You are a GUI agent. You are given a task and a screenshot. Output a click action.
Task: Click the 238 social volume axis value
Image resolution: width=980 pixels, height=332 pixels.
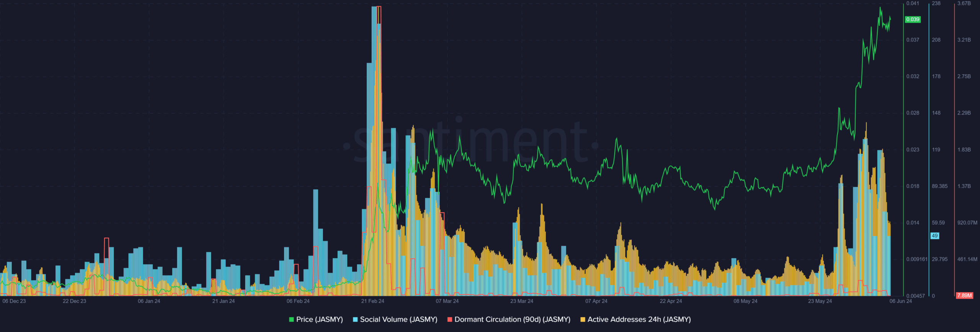click(936, 3)
